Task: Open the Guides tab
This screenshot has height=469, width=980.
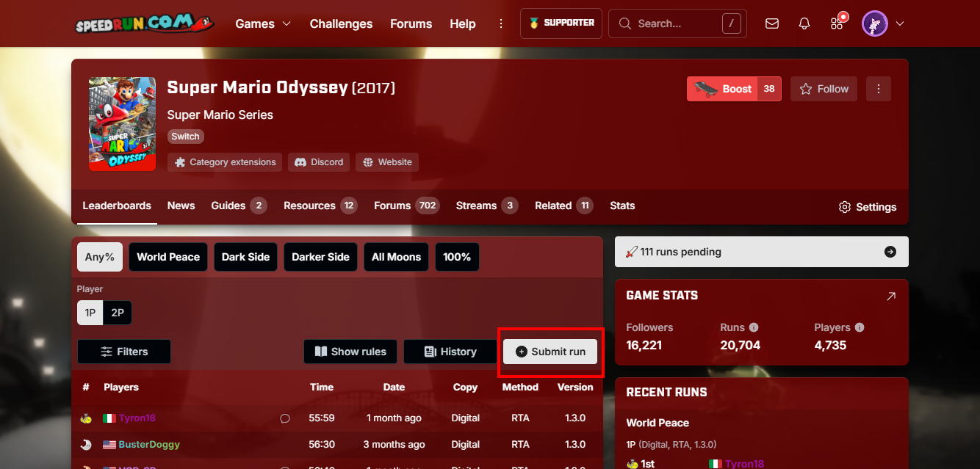Action: coord(239,206)
